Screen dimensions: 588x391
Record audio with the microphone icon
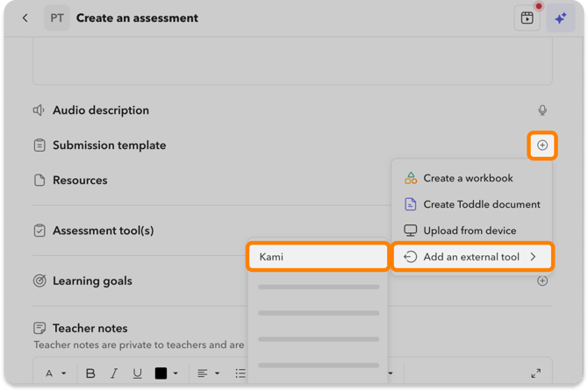click(x=542, y=110)
